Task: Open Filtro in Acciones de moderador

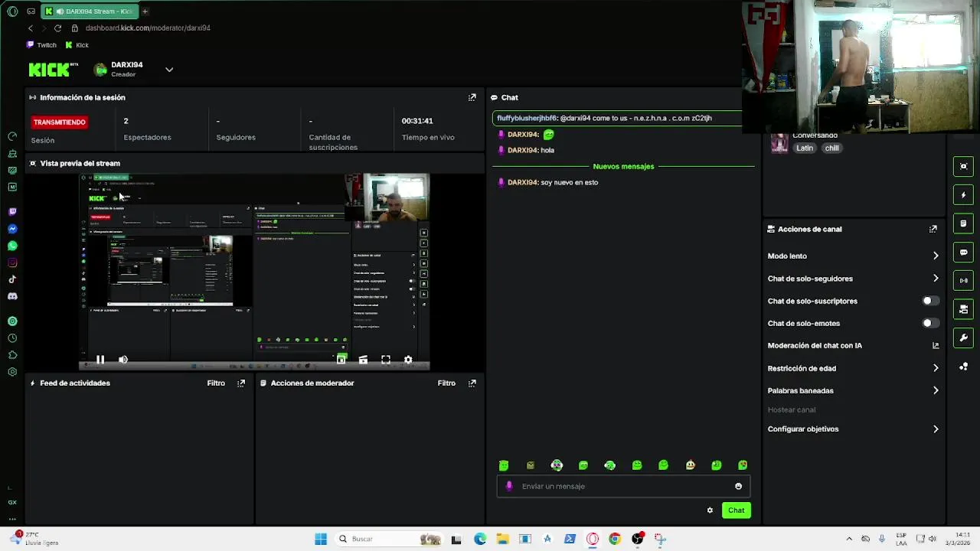Action: point(446,383)
